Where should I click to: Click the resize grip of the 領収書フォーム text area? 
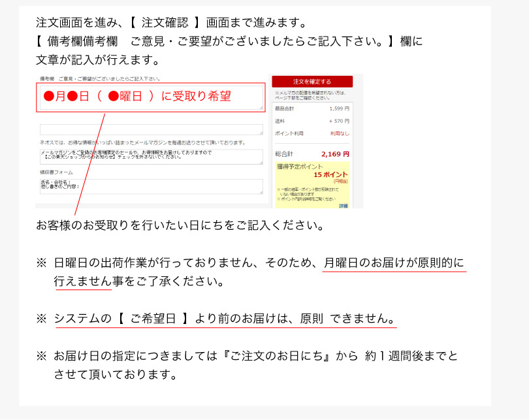[x=261, y=192]
